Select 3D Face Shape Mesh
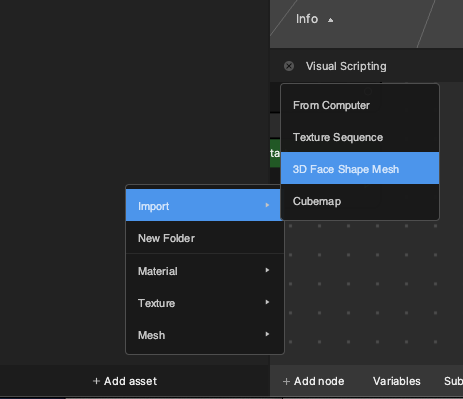This screenshot has width=463, height=399. [x=360, y=168]
